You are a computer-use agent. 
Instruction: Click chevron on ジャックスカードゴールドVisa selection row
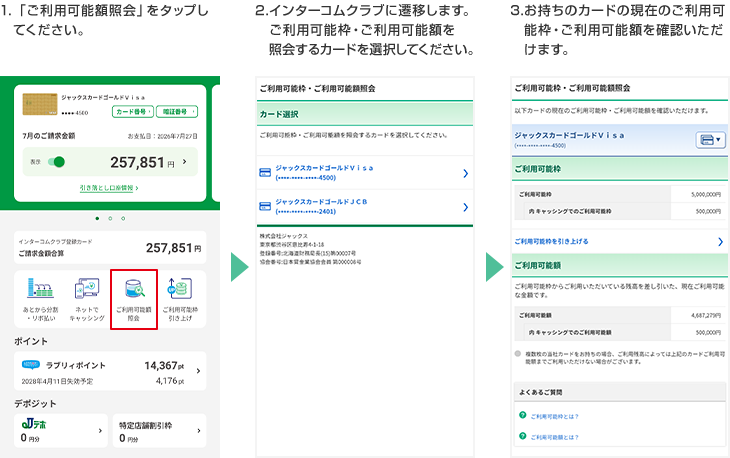(x=466, y=174)
